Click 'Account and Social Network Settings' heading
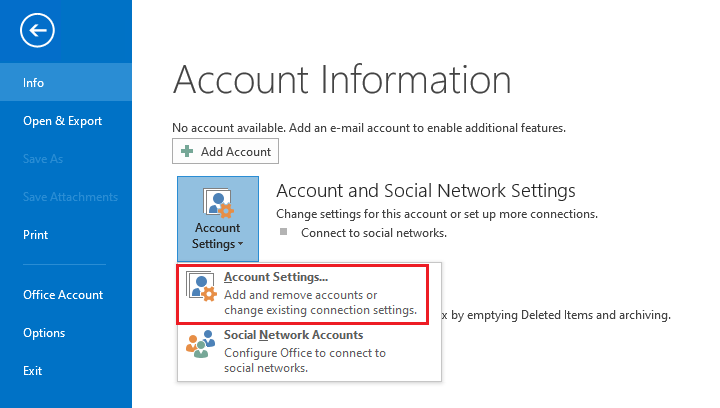The image size is (720, 408). [426, 190]
